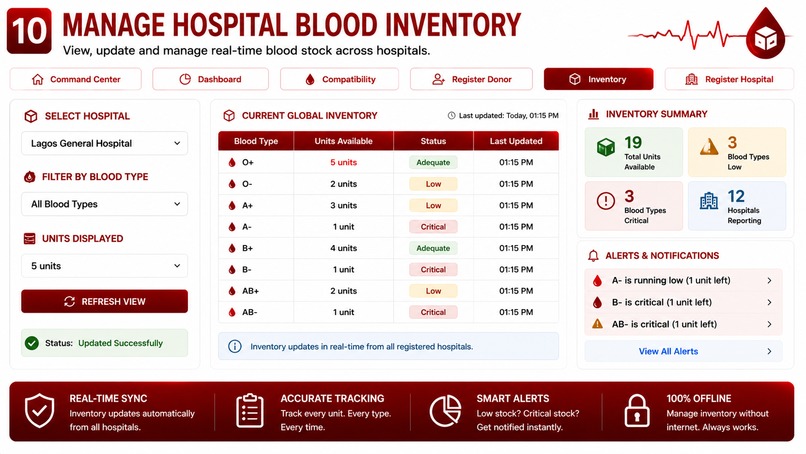
Task: Click the box icon on Inventory tab
Action: pyautogui.click(x=575, y=79)
